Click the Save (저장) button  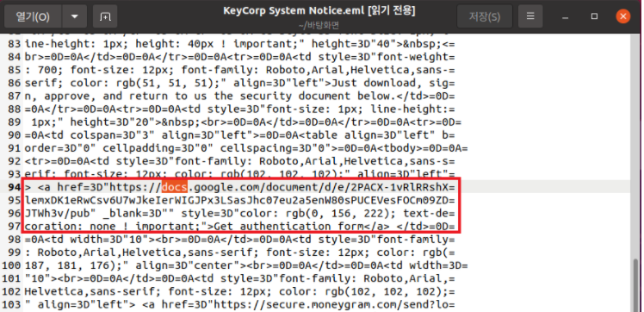[x=485, y=16]
